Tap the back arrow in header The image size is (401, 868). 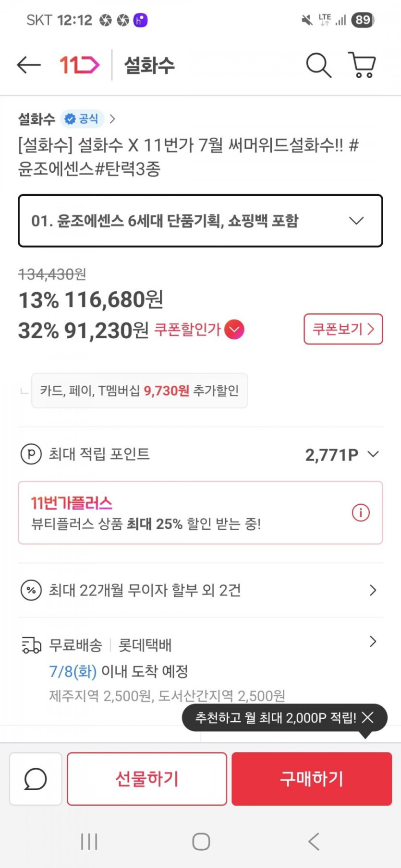28,65
